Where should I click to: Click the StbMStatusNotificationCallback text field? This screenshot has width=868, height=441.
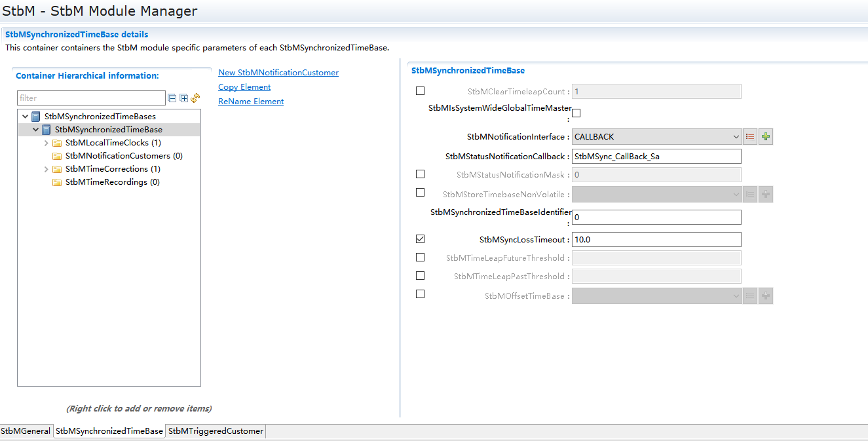[x=656, y=157]
